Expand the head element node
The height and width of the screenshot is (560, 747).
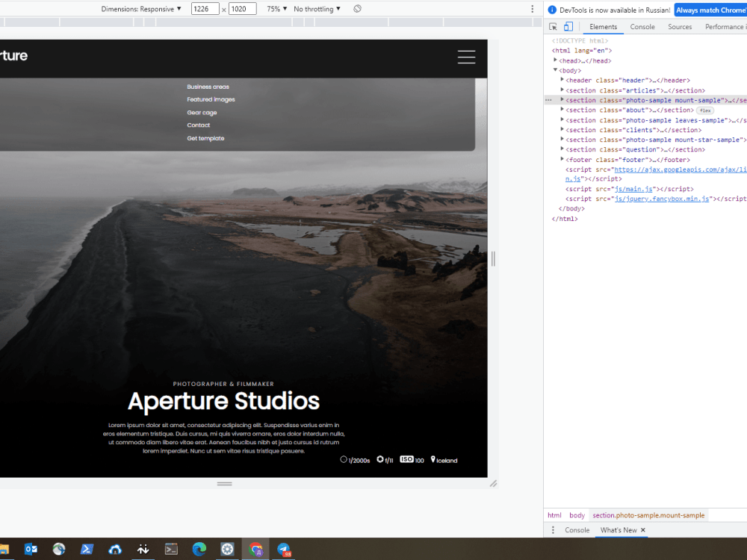555,60
